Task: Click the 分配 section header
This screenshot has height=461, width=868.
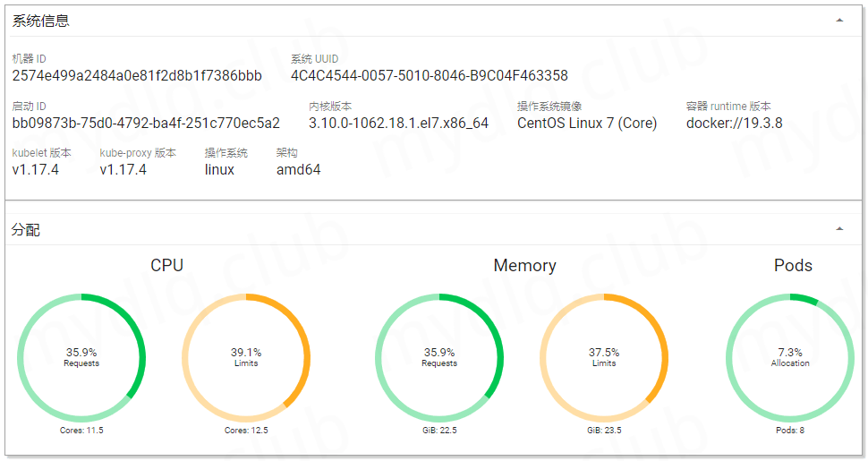Action: click(26, 230)
